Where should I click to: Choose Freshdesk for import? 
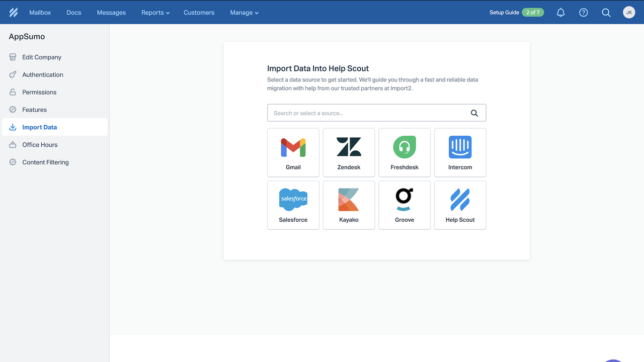pos(404,152)
